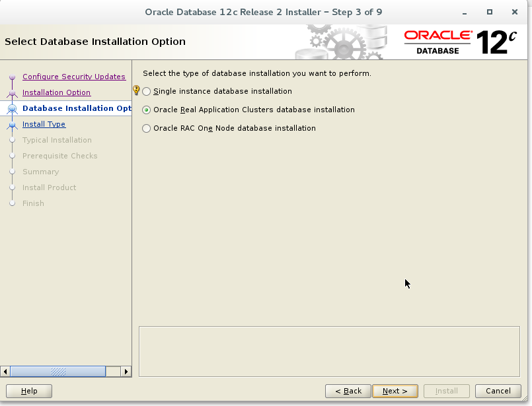Click the right scrollbar arrow icon
The height and width of the screenshot is (406, 532).
(126, 372)
